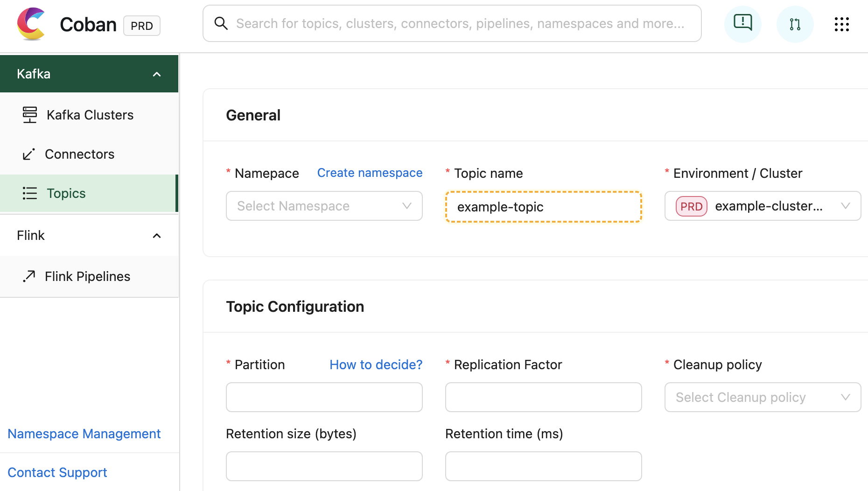Go to Kafka Clusters menu item
This screenshot has height=491, width=868.
[x=90, y=115]
